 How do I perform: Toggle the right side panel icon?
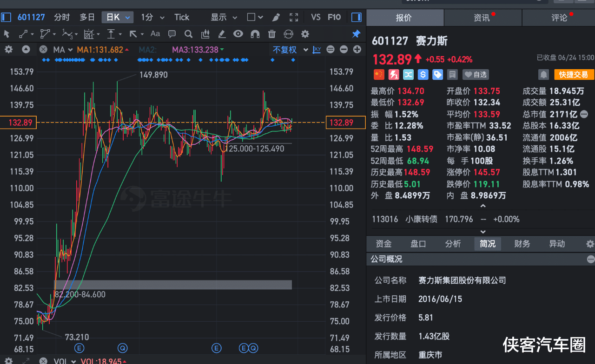pos(357,17)
